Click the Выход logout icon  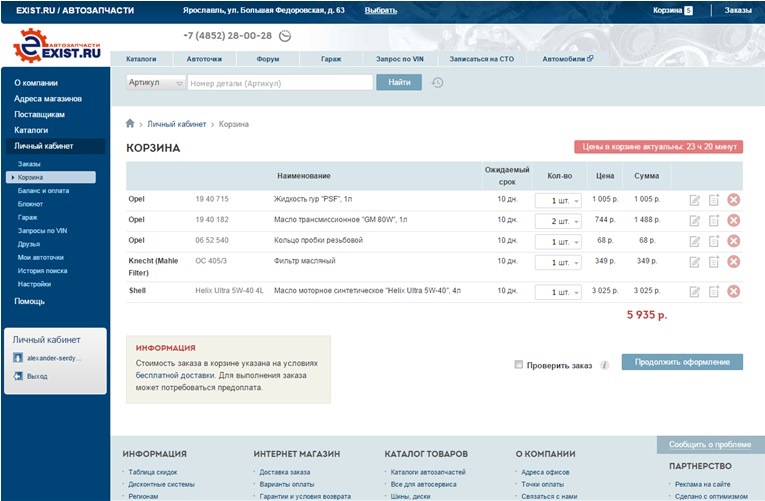pos(18,376)
